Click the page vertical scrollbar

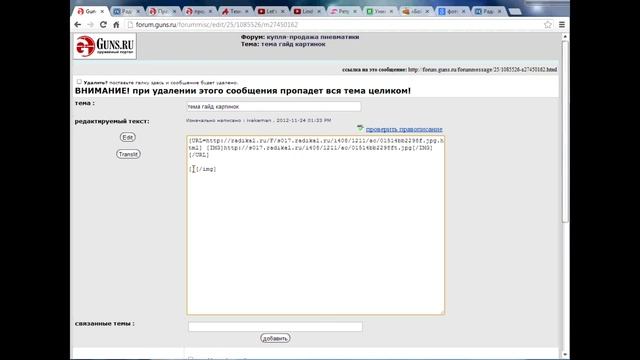point(565,131)
